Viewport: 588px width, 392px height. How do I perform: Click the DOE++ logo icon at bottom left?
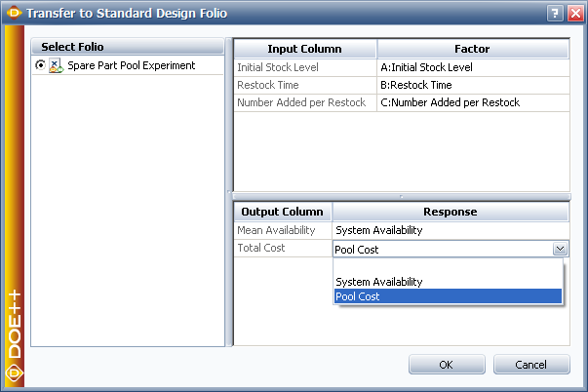[x=14, y=372]
